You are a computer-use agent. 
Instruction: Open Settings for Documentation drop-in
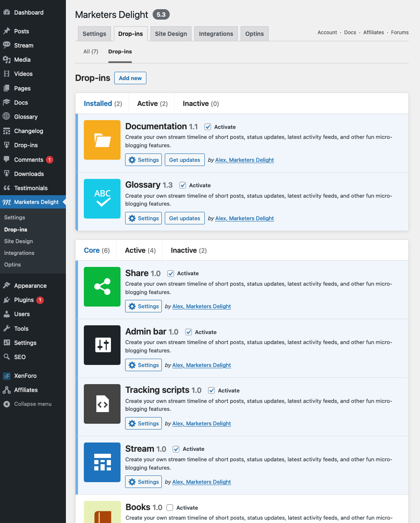[x=143, y=160]
